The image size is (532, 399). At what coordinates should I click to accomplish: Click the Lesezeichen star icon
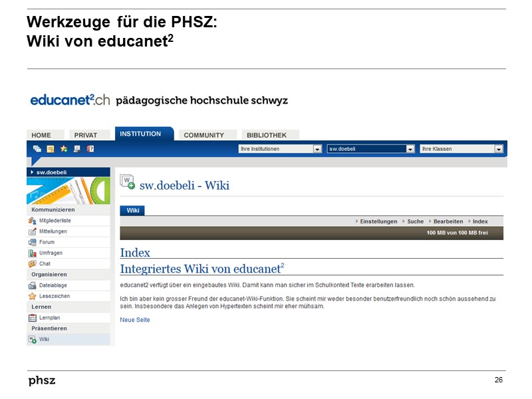[31, 295]
